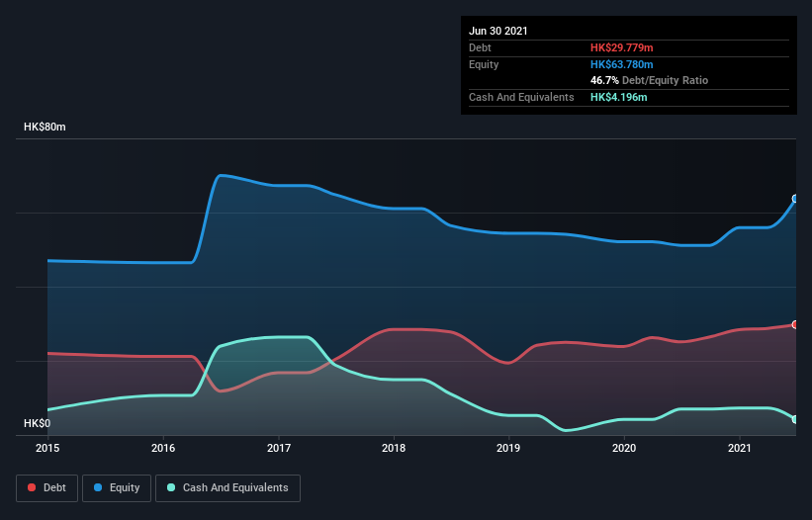The height and width of the screenshot is (520, 812).
Task: Click the 2015 x-axis label
Action: click(47, 448)
